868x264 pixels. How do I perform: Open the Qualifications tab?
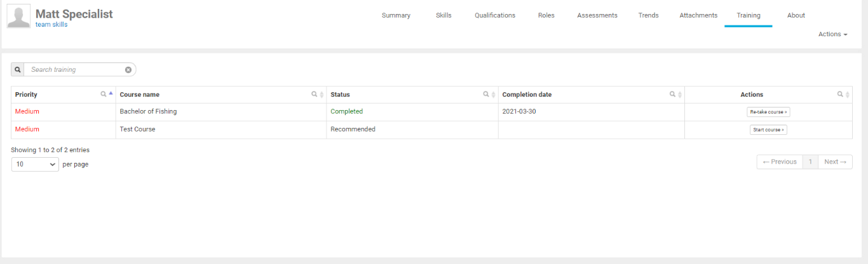[x=494, y=15]
